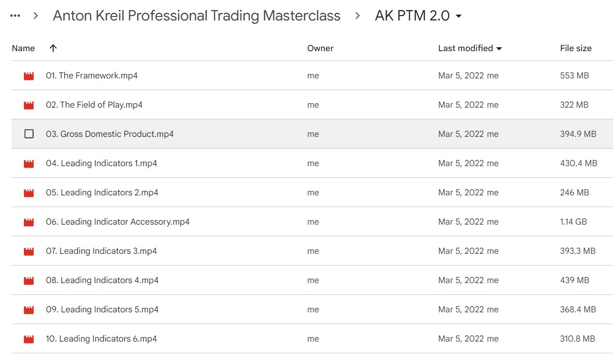Screen dimensions: 613x364
Task: Expand the hidden breadcrumb items via the ellipsis
Action: 15,15
